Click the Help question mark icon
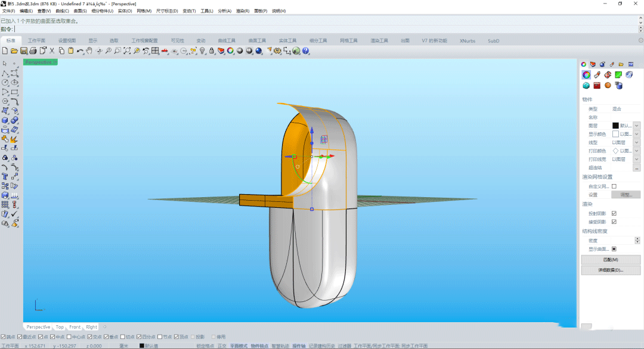Viewport: 644px width, 349px height. [x=306, y=51]
